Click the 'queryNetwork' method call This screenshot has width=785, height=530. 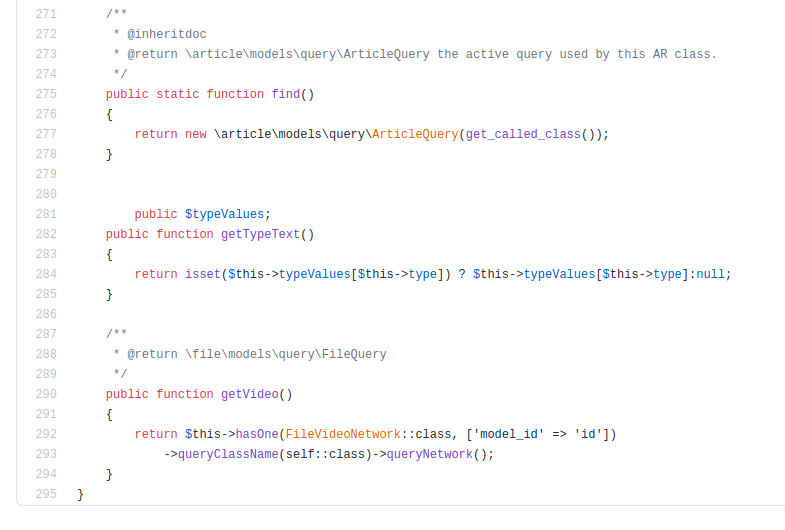(x=430, y=454)
